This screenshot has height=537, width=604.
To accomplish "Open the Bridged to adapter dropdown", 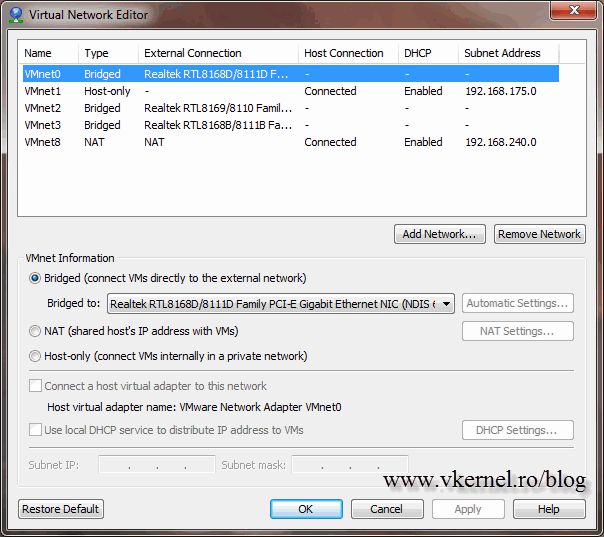I will click(x=281, y=304).
